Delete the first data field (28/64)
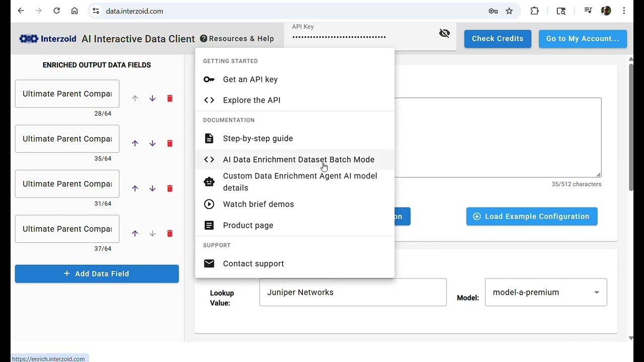 170,99
